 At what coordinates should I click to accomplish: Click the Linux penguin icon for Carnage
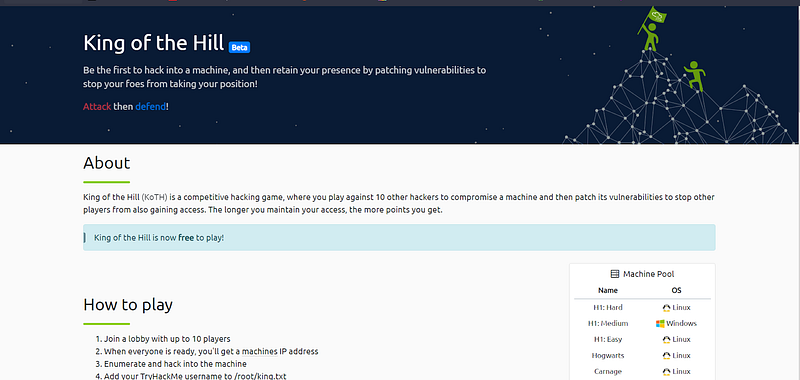[666, 371]
